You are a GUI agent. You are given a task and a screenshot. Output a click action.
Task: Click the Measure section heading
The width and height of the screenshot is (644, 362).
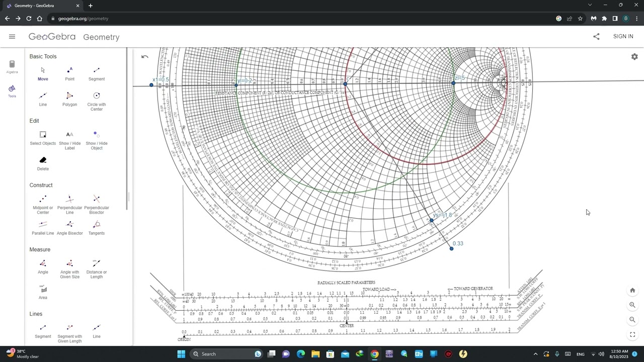click(40, 249)
